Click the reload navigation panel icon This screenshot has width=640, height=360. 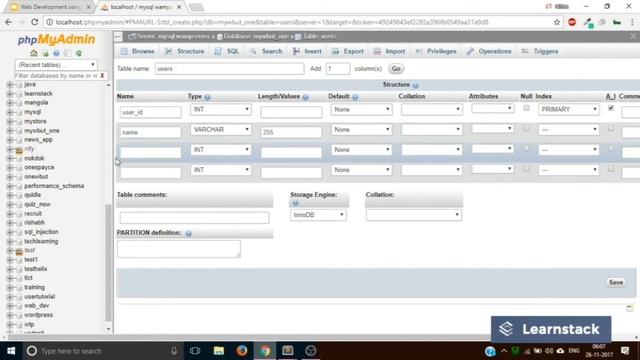click(79, 53)
